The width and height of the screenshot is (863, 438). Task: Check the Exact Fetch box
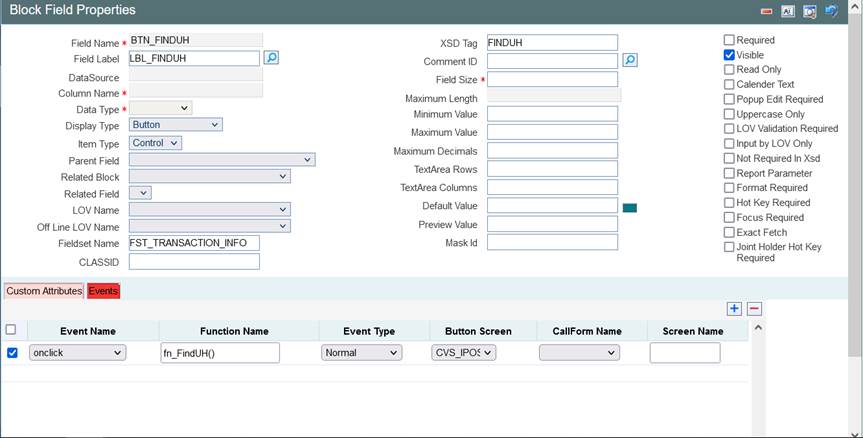click(729, 232)
